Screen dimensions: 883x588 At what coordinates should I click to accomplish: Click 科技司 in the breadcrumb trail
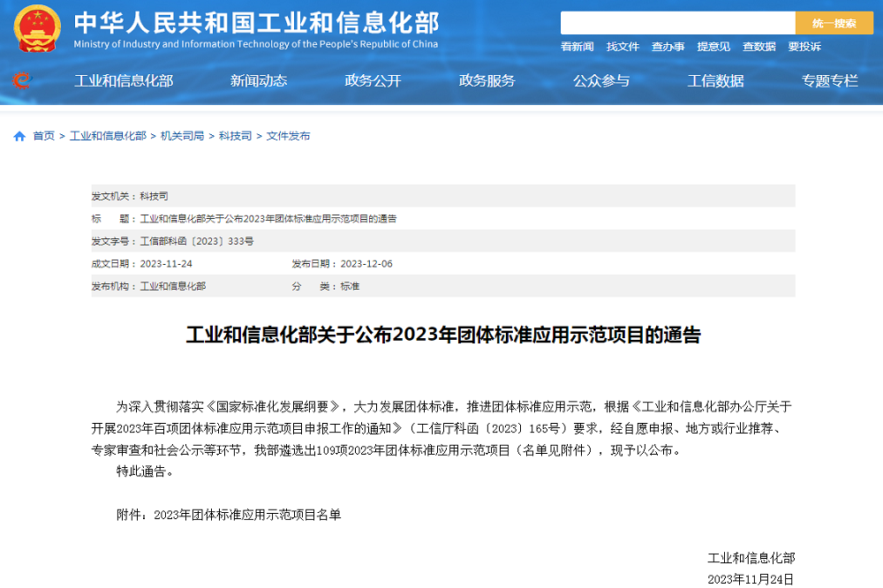[235, 136]
